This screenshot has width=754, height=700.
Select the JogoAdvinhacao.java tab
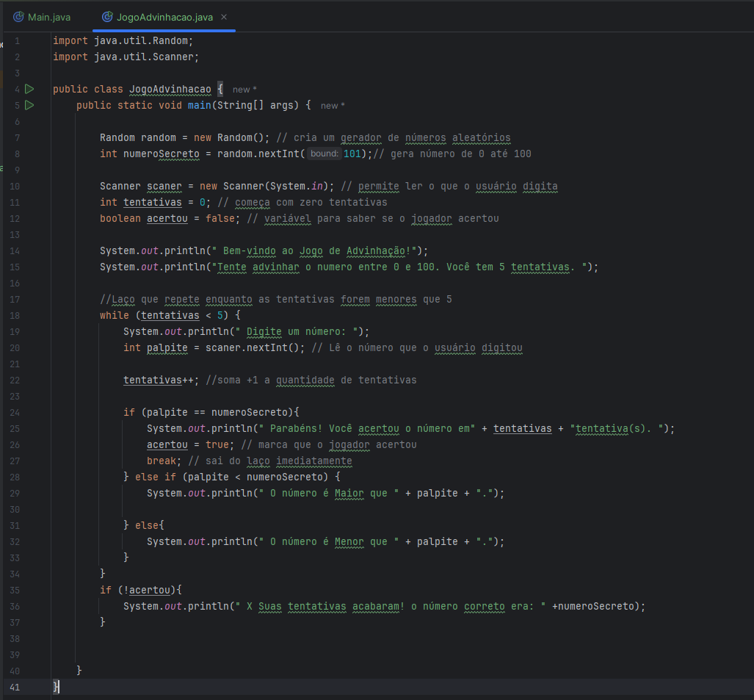pos(164,17)
